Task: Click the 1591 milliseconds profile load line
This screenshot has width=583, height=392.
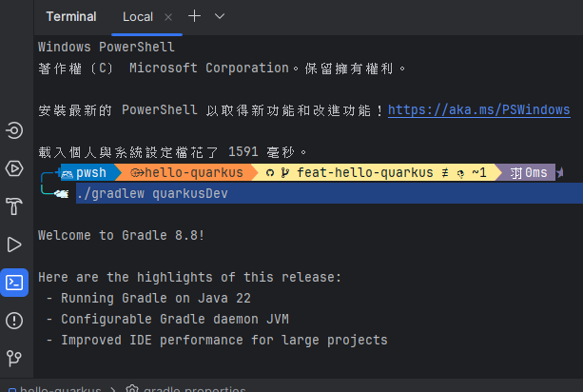Action: [x=172, y=151]
